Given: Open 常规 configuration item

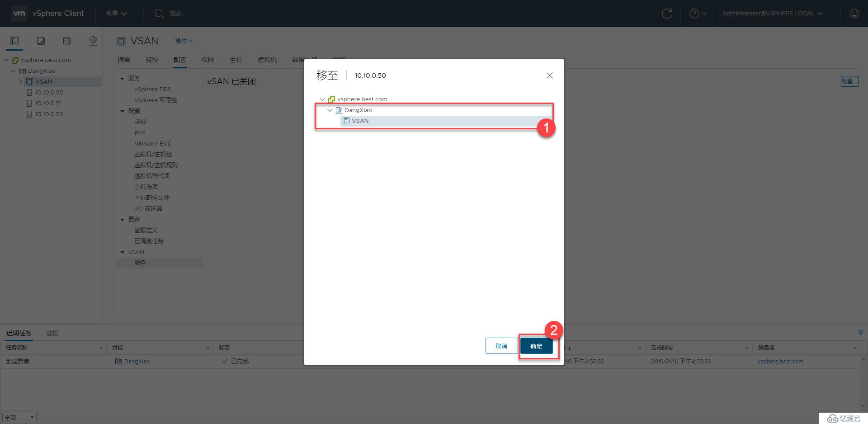Looking at the screenshot, I should pos(140,122).
